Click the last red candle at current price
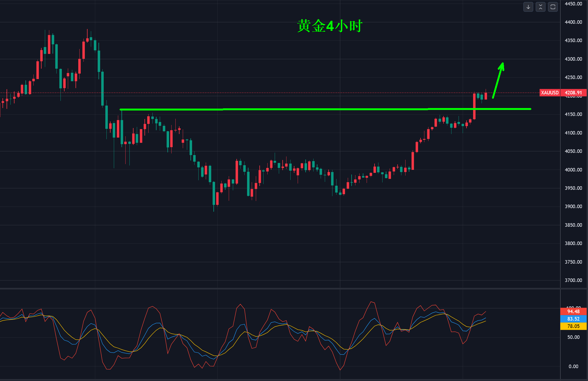This screenshot has width=588, height=381. (486, 96)
